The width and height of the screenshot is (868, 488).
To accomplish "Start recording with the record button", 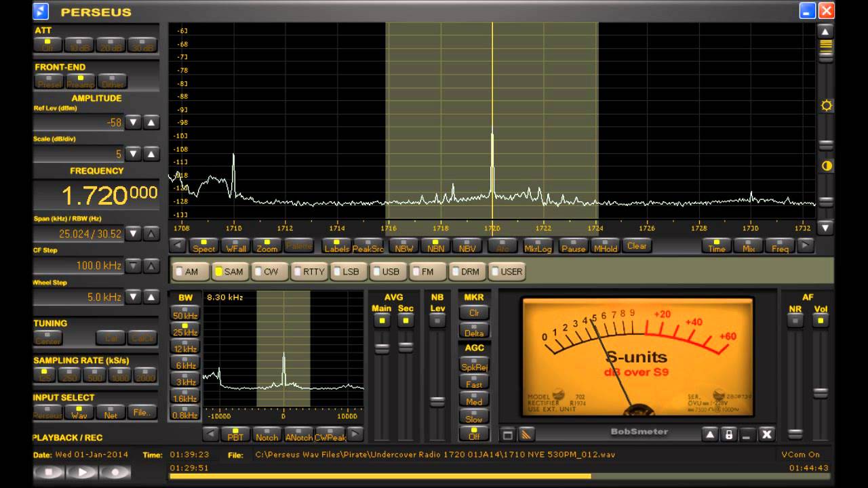I will 116,472.
